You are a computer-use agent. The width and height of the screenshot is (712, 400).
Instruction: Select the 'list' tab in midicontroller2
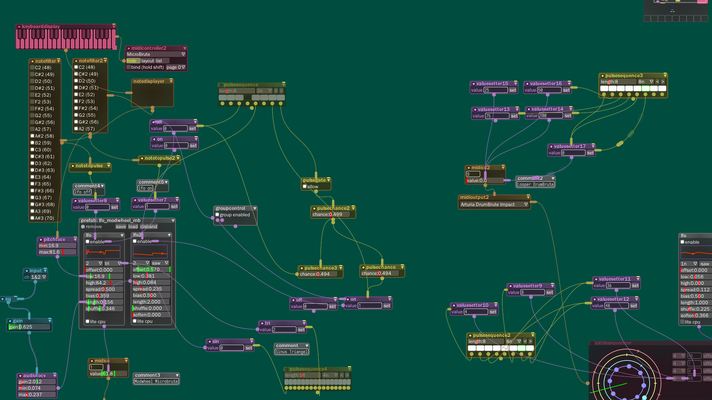[159, 61]
